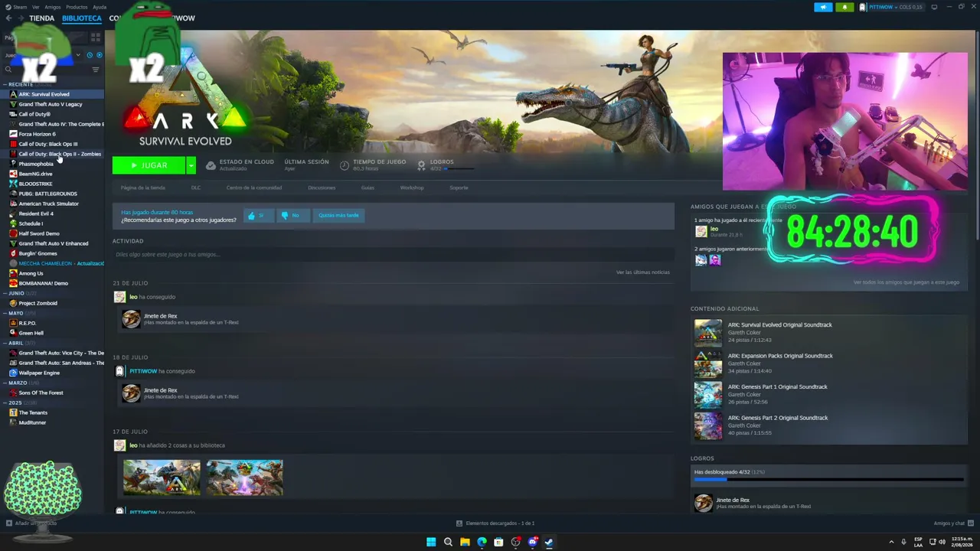Open the Workshop link

(412, 187)
